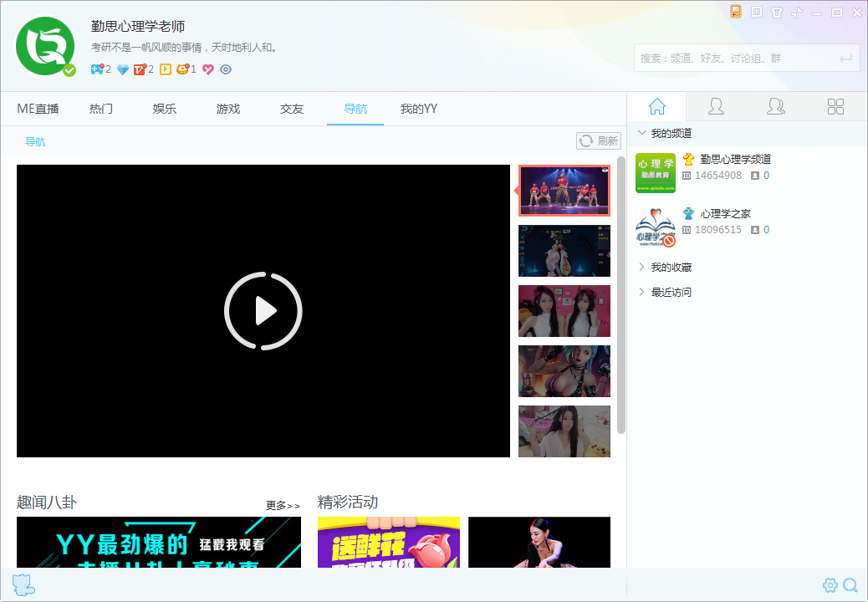Open the message box icon in title bar
Screen dimensions: 868x602
pyautogui.click(x=757, y=13)
